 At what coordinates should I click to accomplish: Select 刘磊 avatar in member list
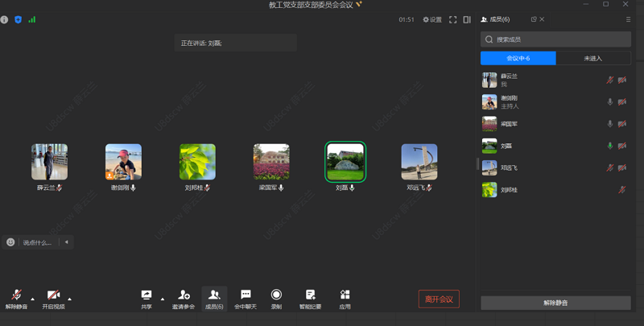click(489, 146)
